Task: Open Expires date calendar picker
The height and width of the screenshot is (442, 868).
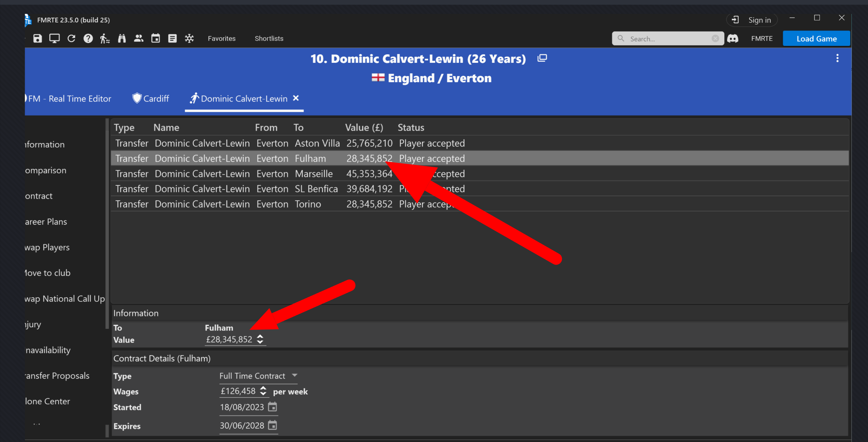Action: coord(272,425)
